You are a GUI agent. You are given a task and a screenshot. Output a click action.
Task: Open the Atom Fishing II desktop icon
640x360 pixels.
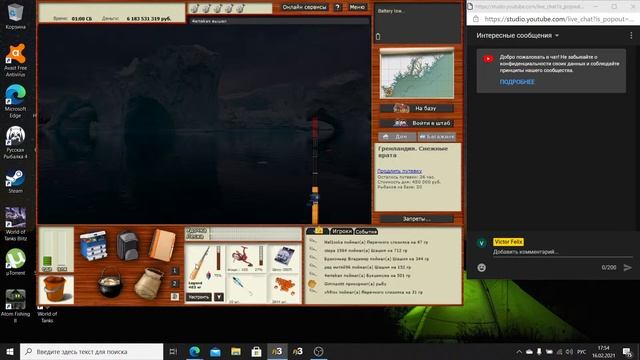16,306
